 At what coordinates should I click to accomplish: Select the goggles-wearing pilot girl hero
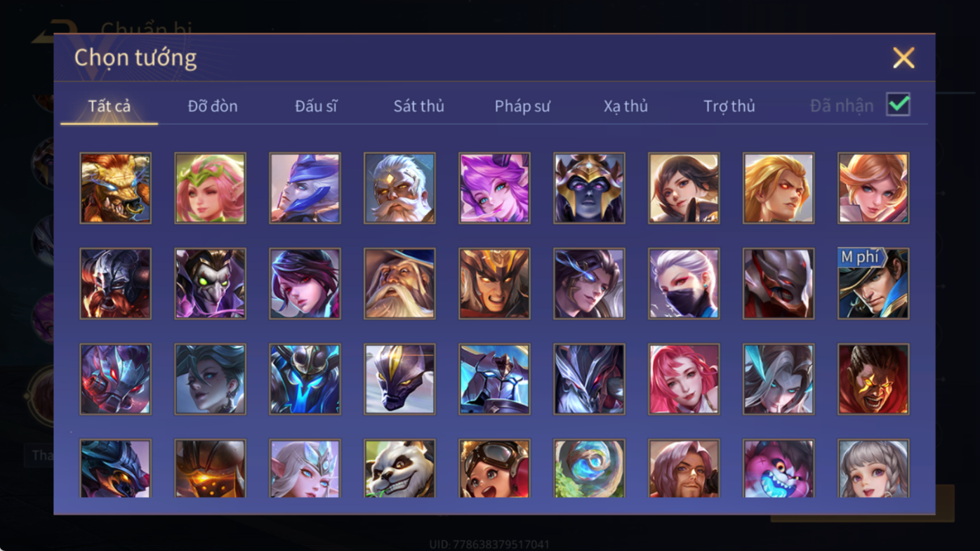pyautogui.click(x=494, y=469)
